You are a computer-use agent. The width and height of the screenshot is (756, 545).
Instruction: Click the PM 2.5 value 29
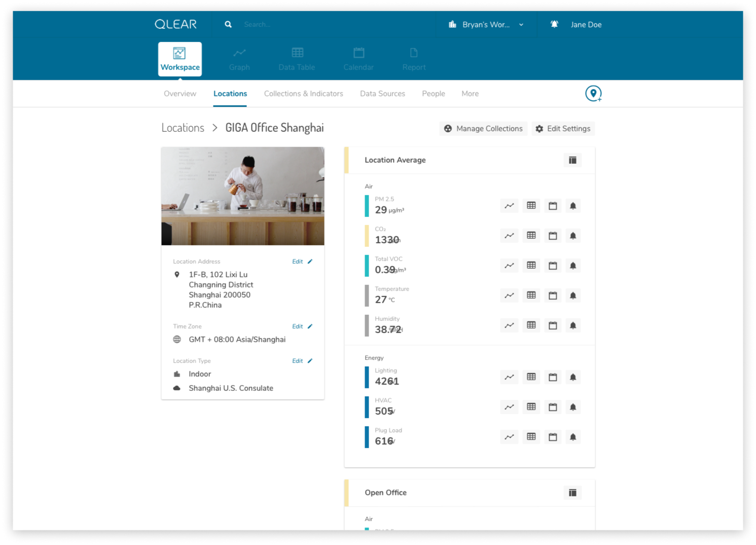[381, 210]
